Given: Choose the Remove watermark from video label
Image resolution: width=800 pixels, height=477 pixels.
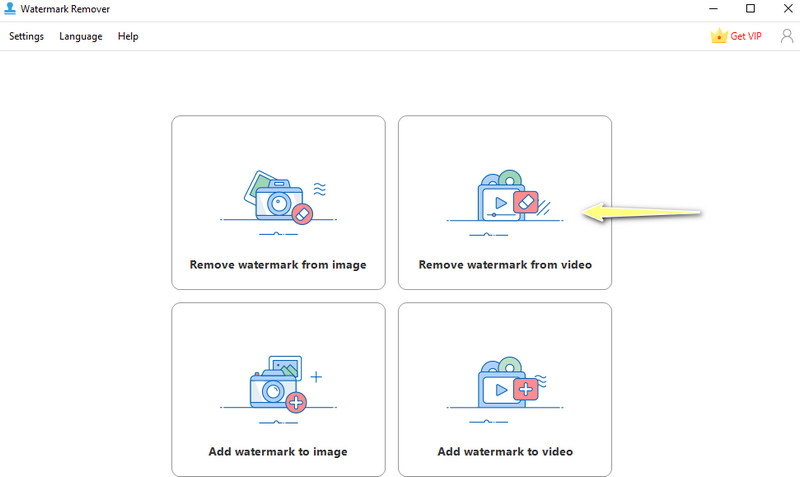Looking at the screenshot, I should click(x=505, y=265).
